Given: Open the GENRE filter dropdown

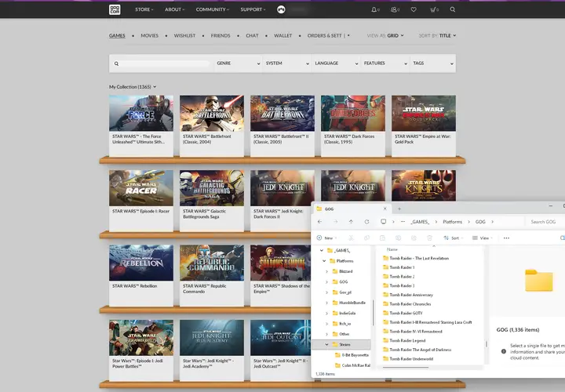Looking at the screenshot, I should (x=239, y=64).
